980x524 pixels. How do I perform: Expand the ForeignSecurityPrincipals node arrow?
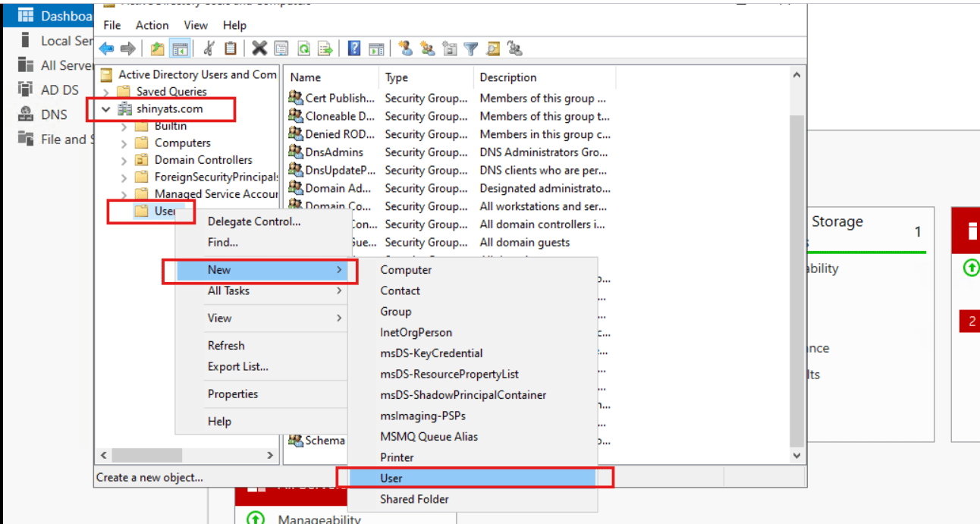click(124, 177)
